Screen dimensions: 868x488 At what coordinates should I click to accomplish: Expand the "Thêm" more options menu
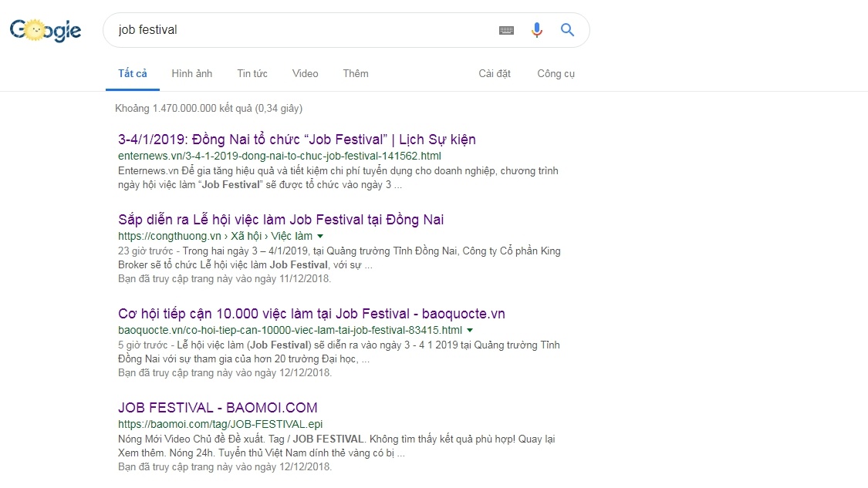[x=356, y=73]
